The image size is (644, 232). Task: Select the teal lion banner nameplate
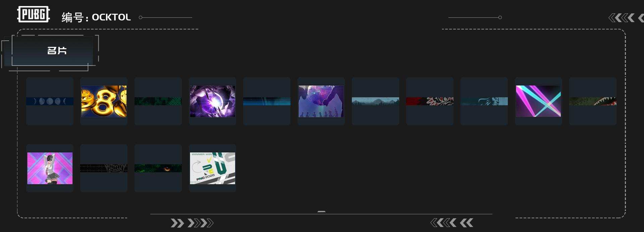pos(484,101)
